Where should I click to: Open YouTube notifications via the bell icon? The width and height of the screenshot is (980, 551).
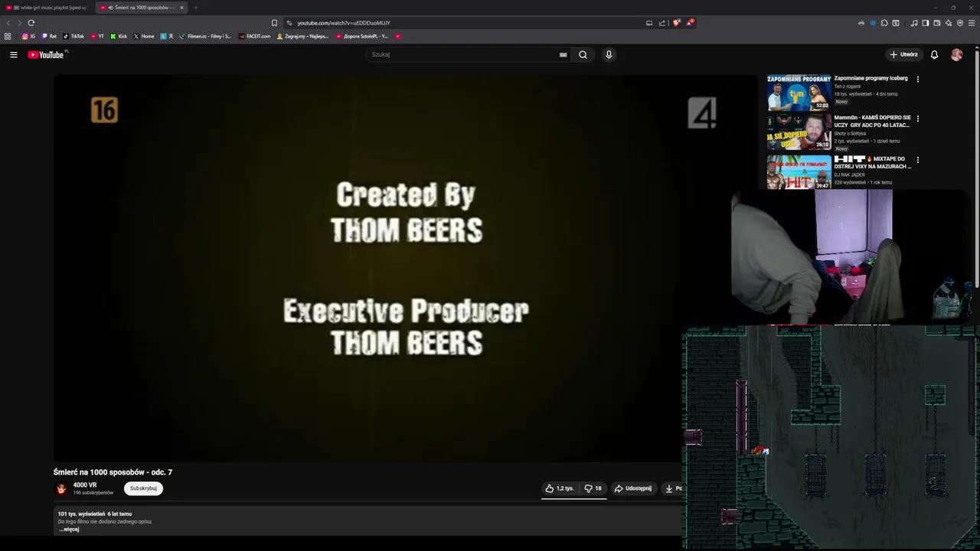point(934,54)
